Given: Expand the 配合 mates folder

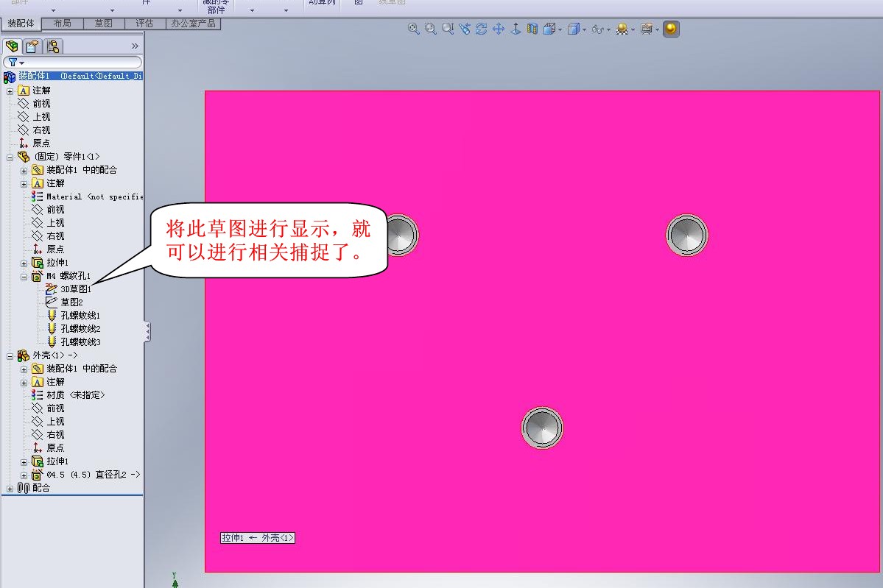Looking at the screenshot, I should pos(10,489).
